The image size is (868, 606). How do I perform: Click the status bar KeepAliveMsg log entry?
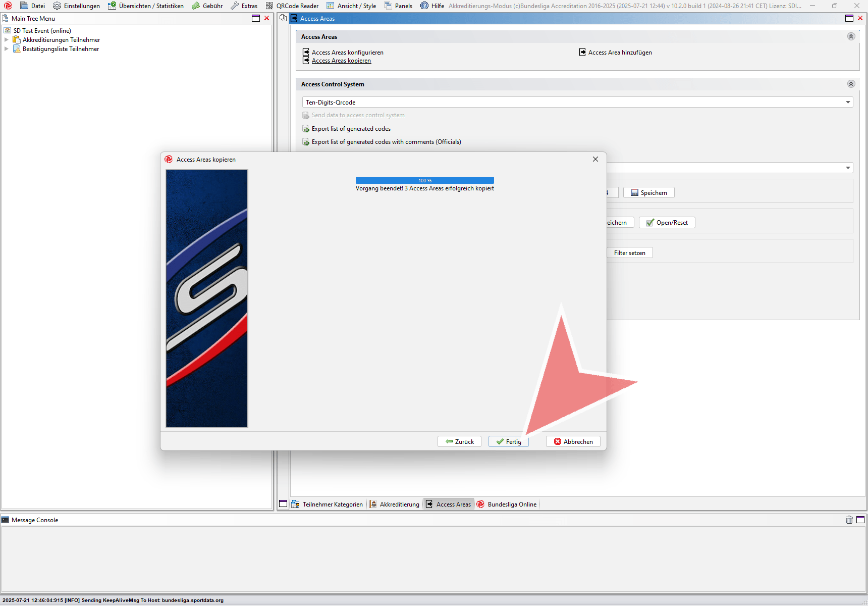113,600
